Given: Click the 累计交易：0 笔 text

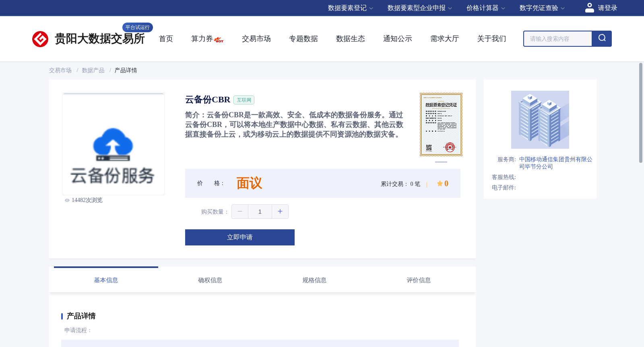Looking at the screenshot, I should [400, 184].
